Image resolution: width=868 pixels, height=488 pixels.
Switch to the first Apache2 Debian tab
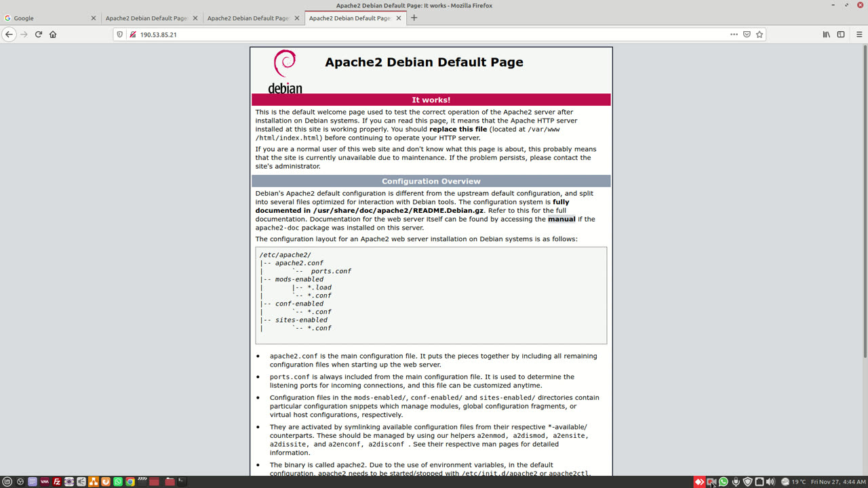coord(151,18)
